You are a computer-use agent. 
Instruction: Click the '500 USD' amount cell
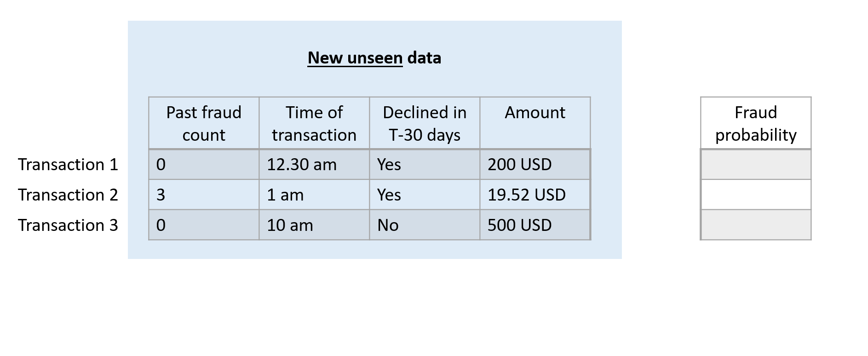535,225
